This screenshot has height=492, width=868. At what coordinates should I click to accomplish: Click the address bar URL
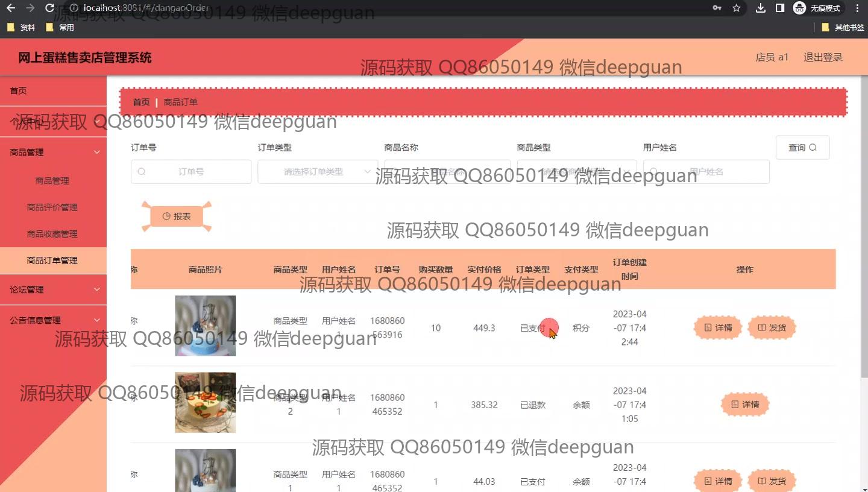pyautogui.click(x=146, y=8)
